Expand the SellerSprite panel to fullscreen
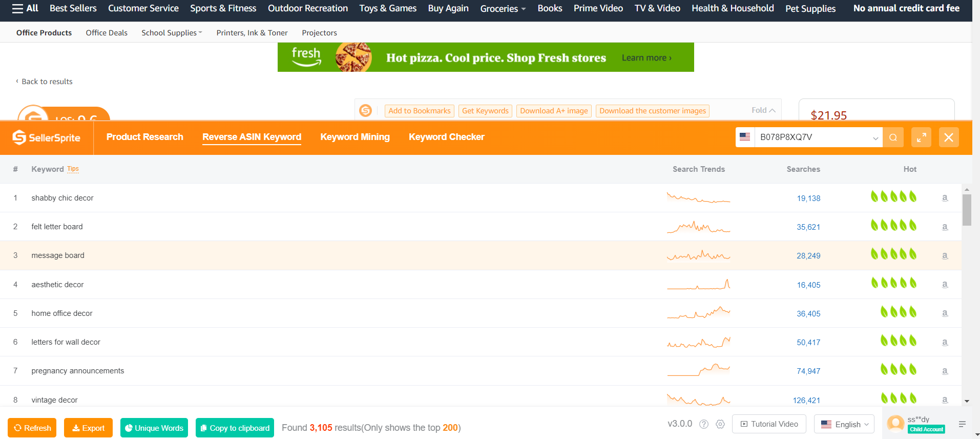The image size is (980, 439). pyautogui.click(x=921, y=137)
